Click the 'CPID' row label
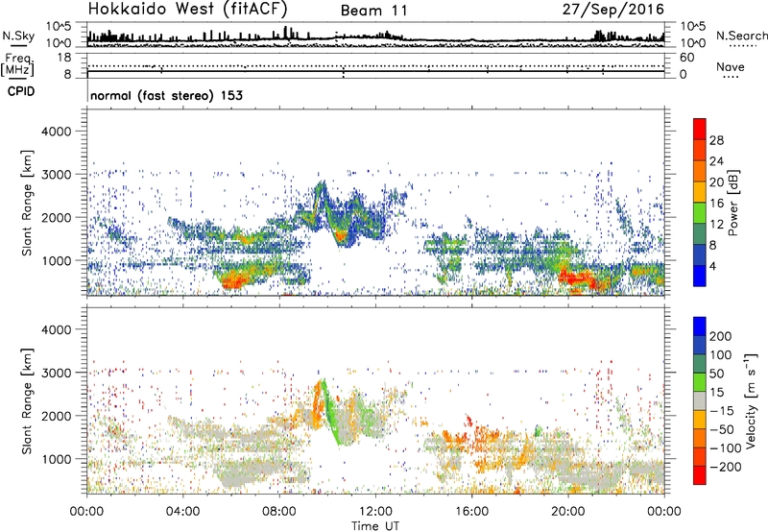 21,91
